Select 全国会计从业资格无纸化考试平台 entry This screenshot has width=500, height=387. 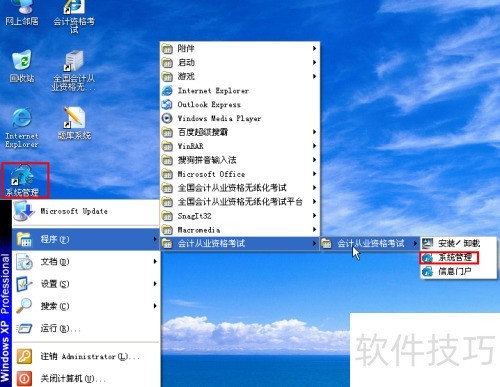click(240, 202)
